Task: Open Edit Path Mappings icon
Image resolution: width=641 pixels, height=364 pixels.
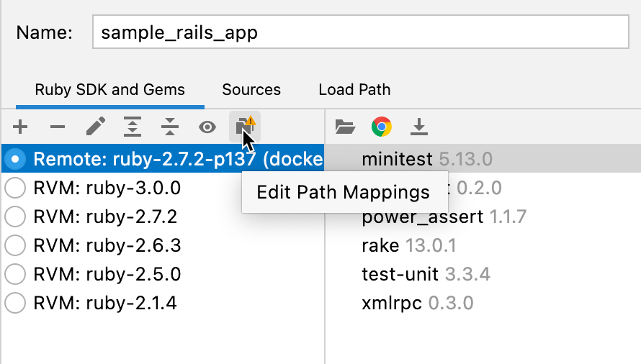Action: point(245,126)
